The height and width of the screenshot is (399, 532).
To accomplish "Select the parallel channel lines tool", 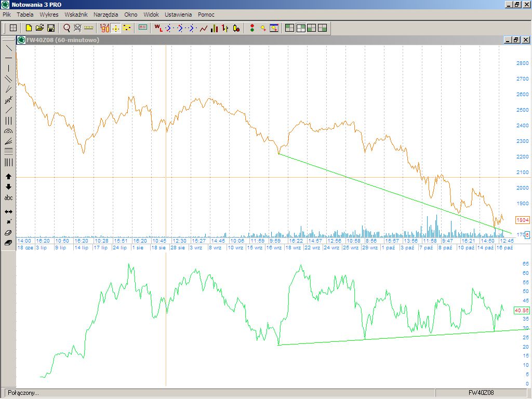I will coord(8,79).
